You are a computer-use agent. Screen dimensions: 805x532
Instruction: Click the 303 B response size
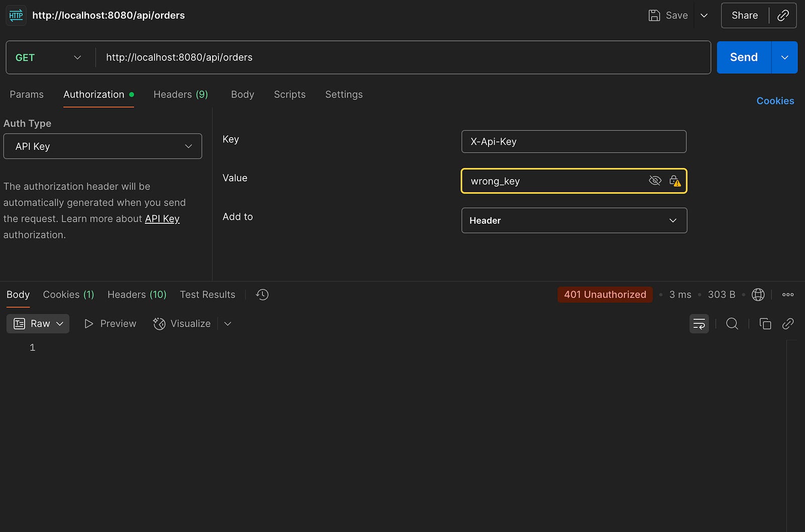pos(721,295)
